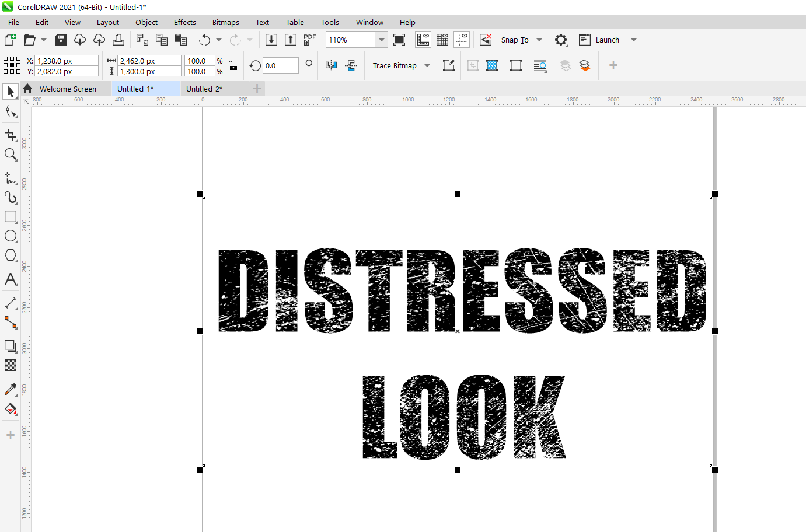Open the Bitmaps menu

click(226, 22)
